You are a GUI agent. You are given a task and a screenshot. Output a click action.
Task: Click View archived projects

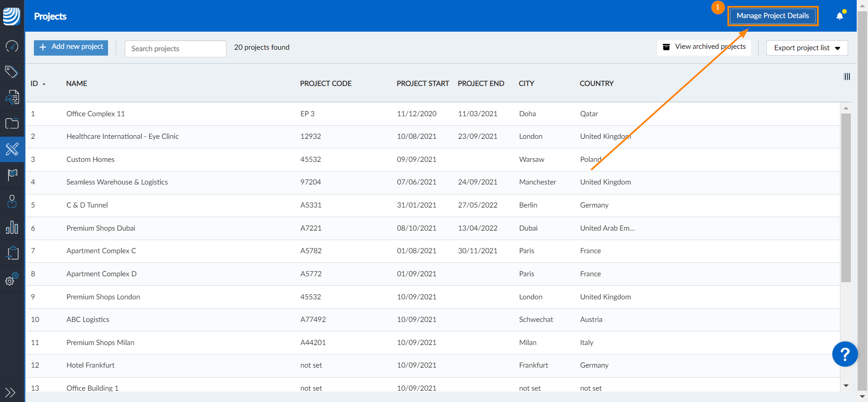[704, 47]
